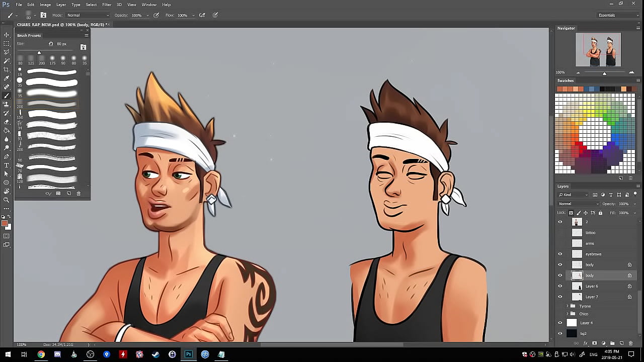Image resolution: width=644 pixels, height=362 pixels.
Task: Delete layer using Layers panel trash icon
Action: (x=630, y=343)
